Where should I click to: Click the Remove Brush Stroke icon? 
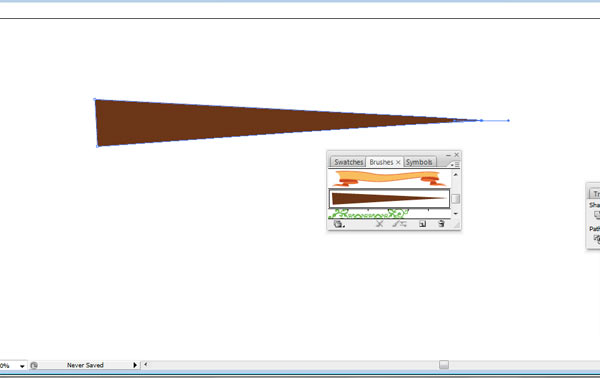coord(379,224)
